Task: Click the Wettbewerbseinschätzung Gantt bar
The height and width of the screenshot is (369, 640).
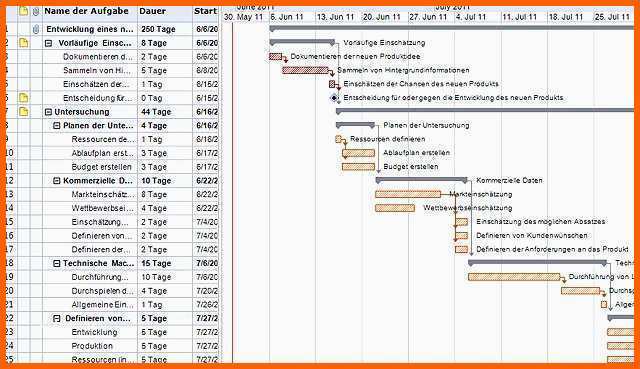Action: pyautogui.click(x=395, y=208)
